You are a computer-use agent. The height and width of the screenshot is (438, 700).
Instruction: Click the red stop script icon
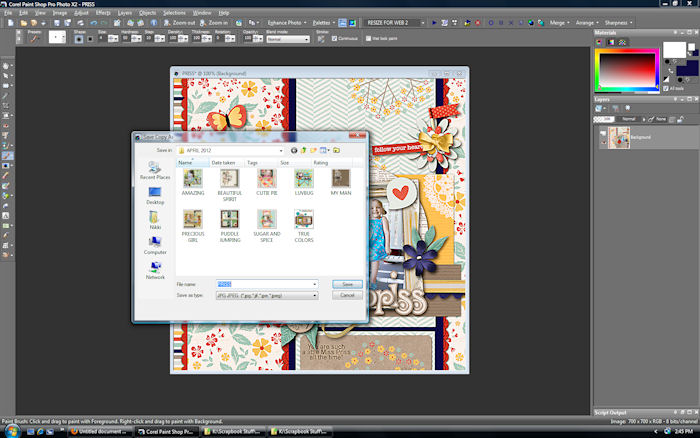[478, 23]
